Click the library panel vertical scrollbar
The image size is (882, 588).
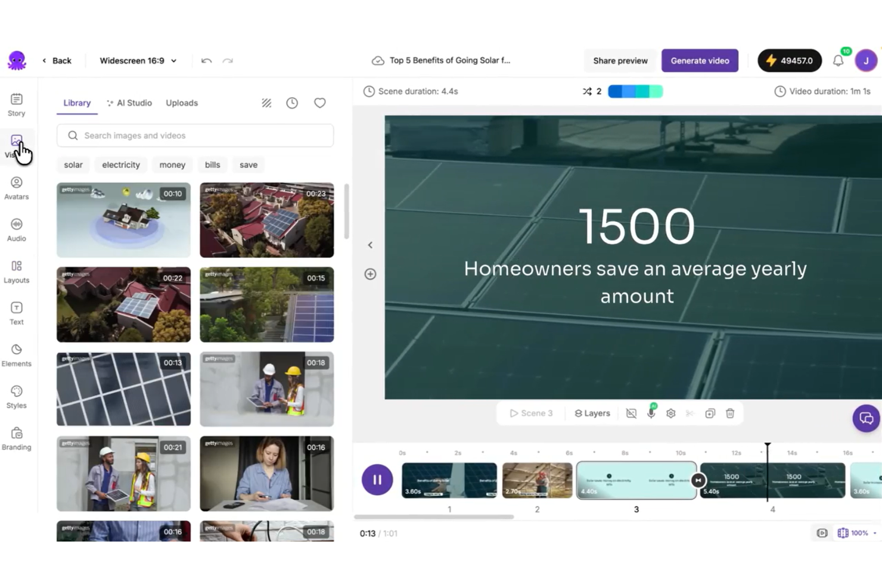click(346, 211)
